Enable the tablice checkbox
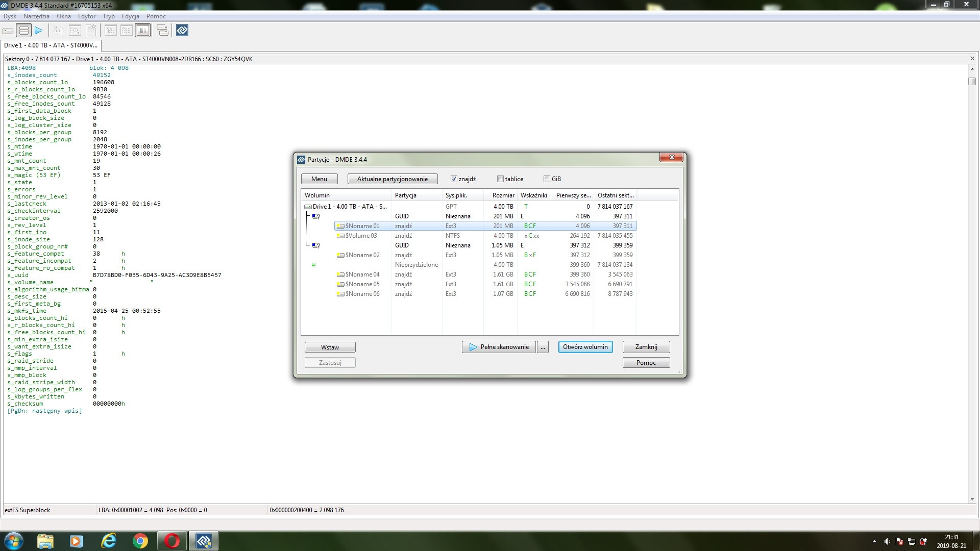980x551 pixels. (500, 179)
